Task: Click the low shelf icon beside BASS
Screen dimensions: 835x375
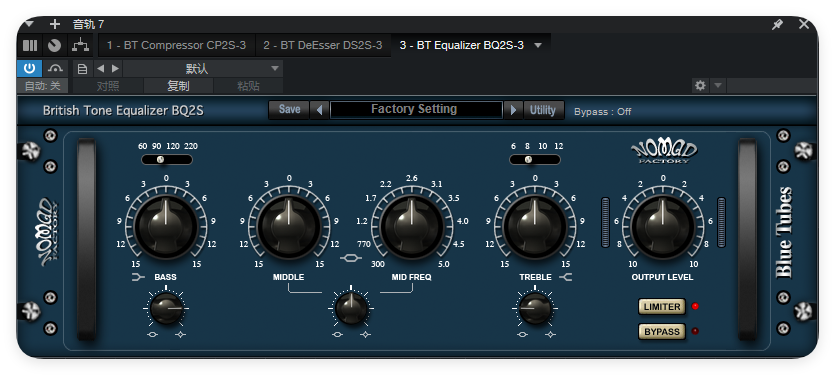Action: [138, 277]
